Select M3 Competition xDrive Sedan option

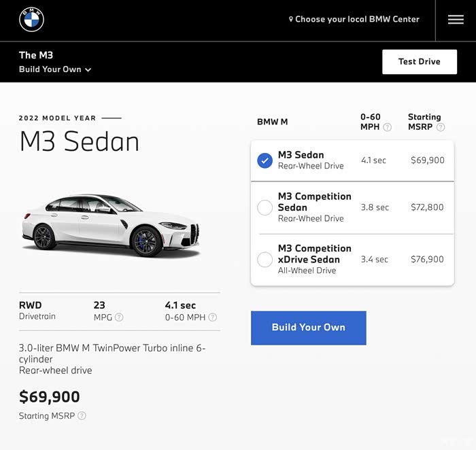point(265,259)
